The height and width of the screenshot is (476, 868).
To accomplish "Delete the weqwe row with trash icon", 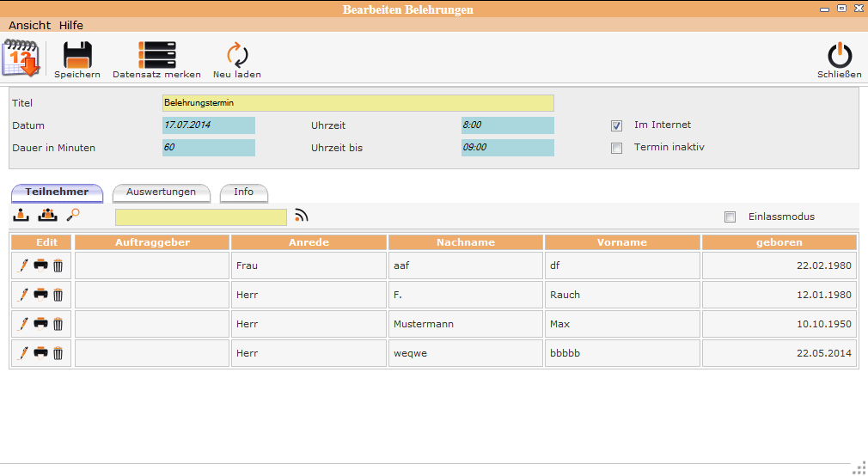I will 58,353.
